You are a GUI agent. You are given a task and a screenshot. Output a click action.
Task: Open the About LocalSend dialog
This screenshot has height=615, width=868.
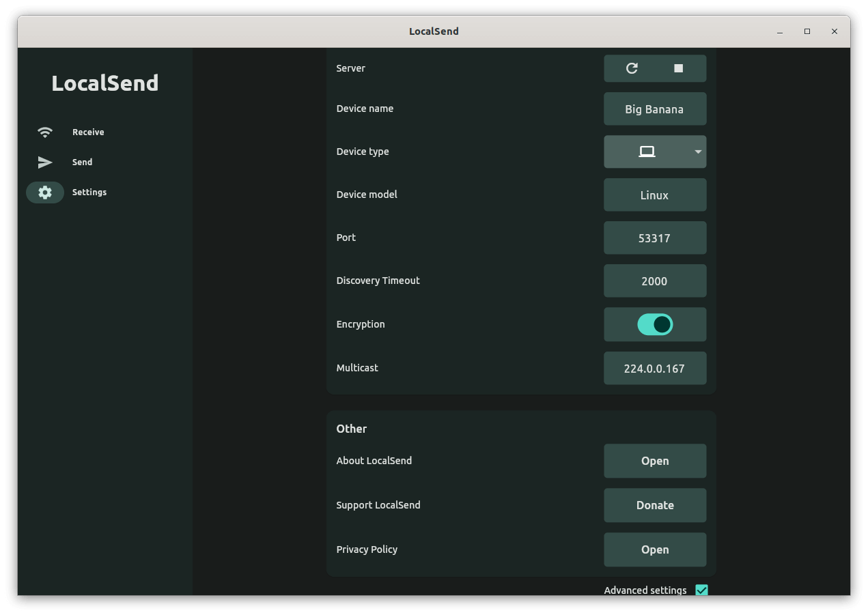click(x=654, y=461)
